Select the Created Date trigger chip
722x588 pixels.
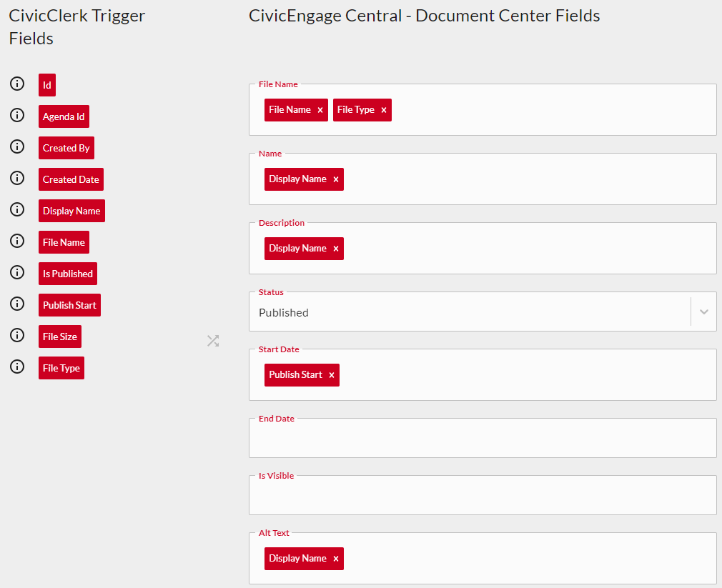point(71,179)
